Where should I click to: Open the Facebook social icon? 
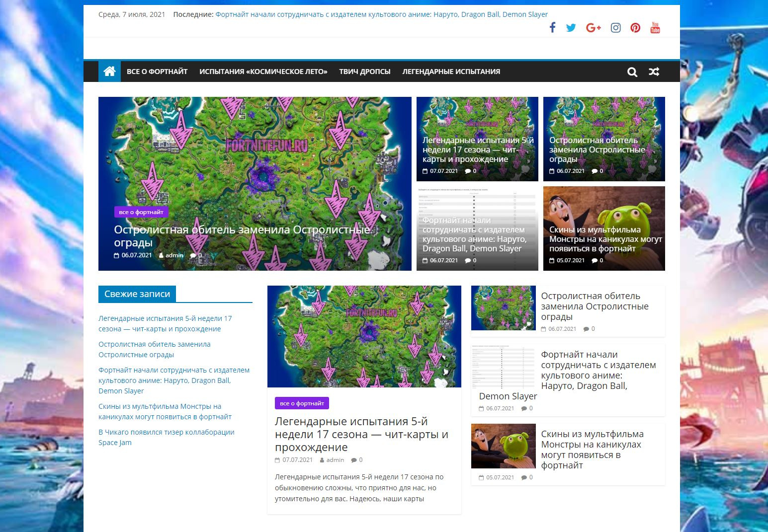(552, 27)
